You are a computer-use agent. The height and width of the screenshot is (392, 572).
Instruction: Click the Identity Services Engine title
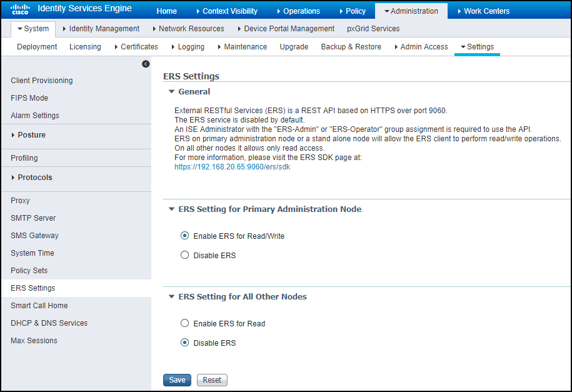point(84,8)
